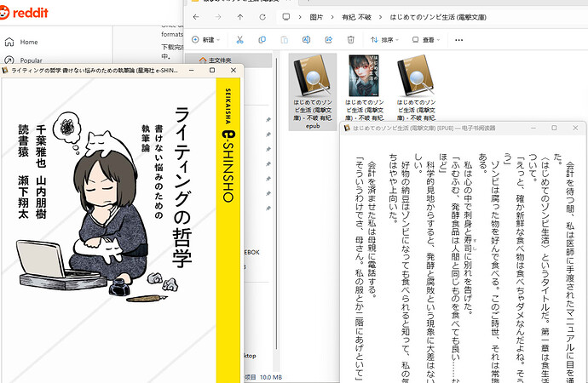This screenshot has height=383, width=588.
Task: Maximize the EPUB reader window
Action: click(554, 128)
